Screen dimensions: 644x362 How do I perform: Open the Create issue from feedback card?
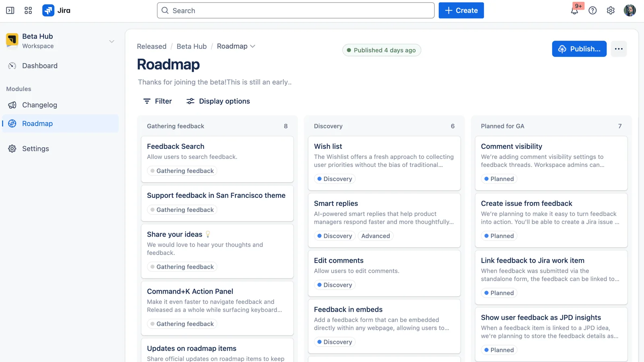click(x=551, y=220)
